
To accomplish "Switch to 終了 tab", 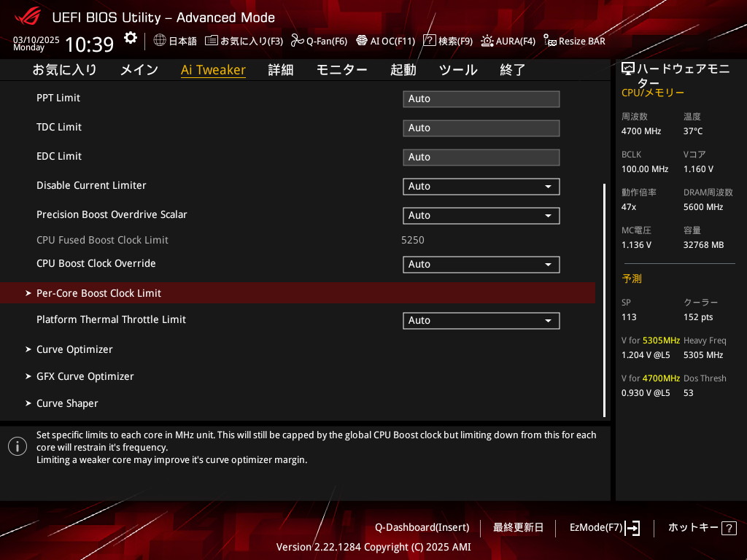I will click(513, 70).
